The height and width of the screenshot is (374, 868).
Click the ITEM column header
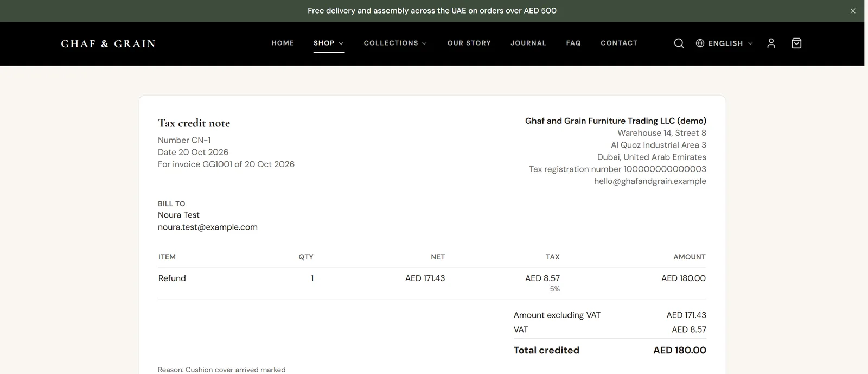[x=167, y=257]
